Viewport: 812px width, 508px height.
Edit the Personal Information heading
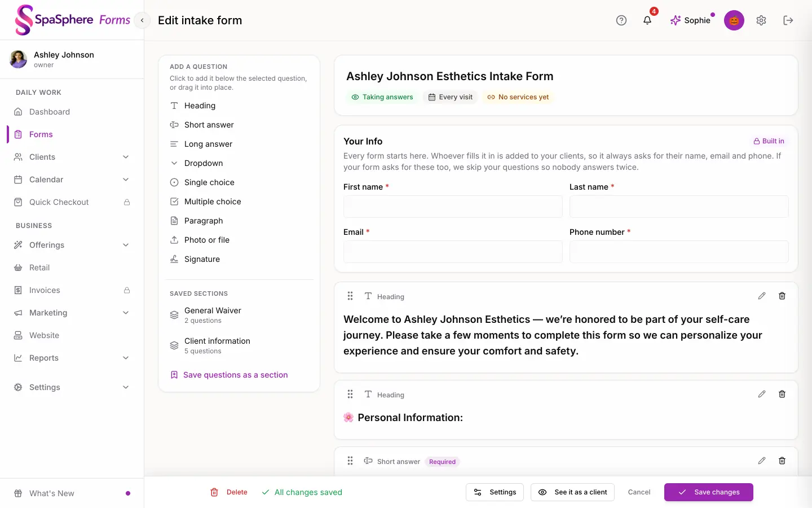tap(762, 394)
